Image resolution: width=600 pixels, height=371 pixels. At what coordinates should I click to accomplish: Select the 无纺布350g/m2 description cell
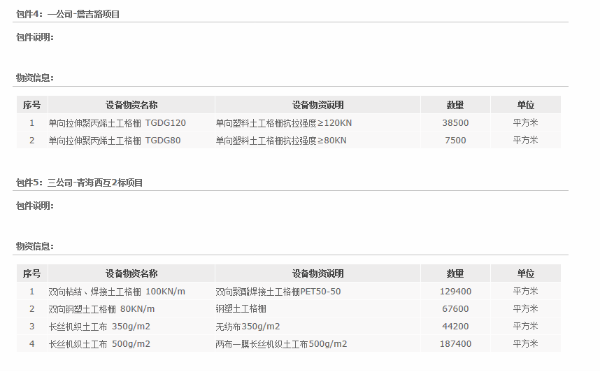[x=318, y=326]
